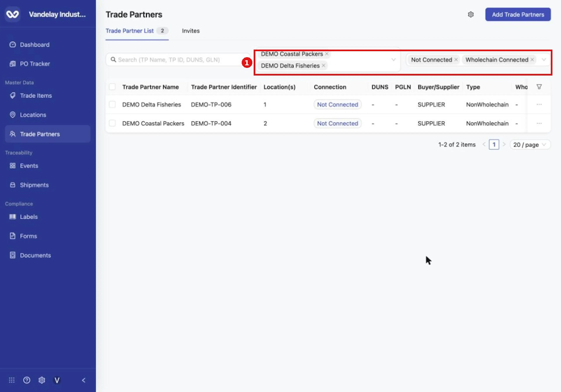Remove the DEMO Coastal Packers filter tag

(x=327, y=54)
